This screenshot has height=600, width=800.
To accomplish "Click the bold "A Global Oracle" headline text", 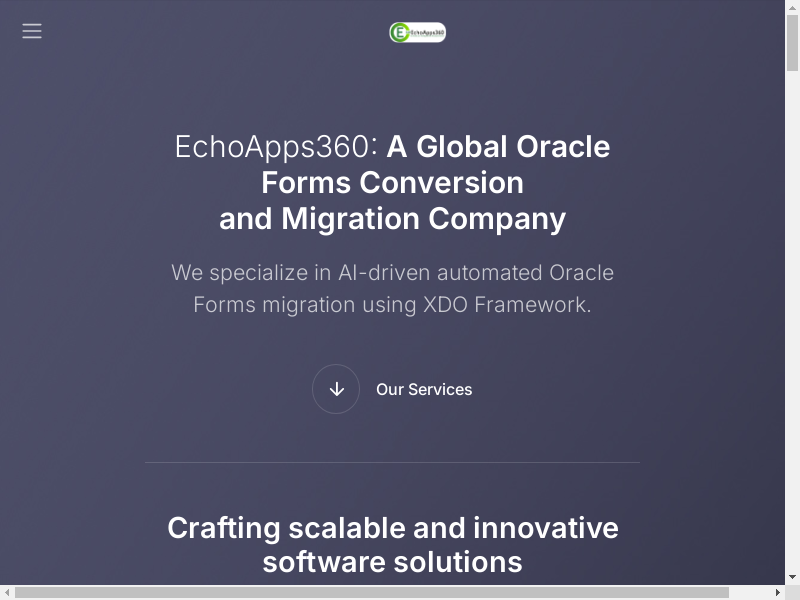I will (498, 147).
